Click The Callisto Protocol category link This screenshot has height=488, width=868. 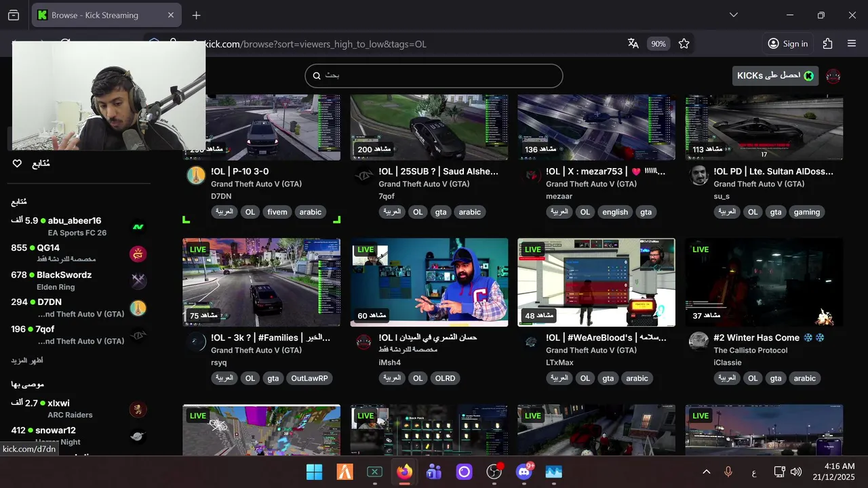point(751,350)
